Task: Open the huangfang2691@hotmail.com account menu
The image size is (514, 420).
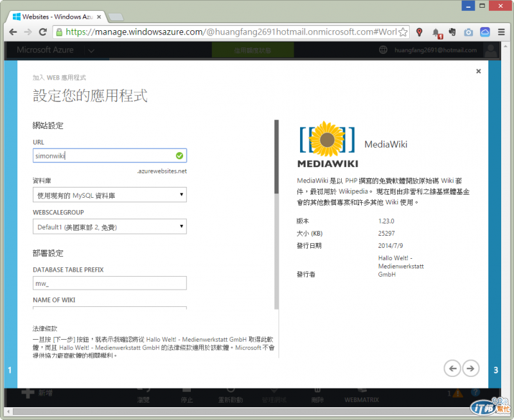Action: tap(436, 50)
